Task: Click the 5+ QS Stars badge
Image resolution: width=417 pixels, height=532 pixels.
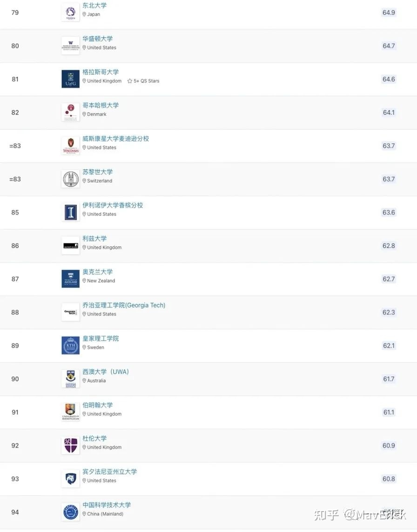Action: [x=143, y=81]
